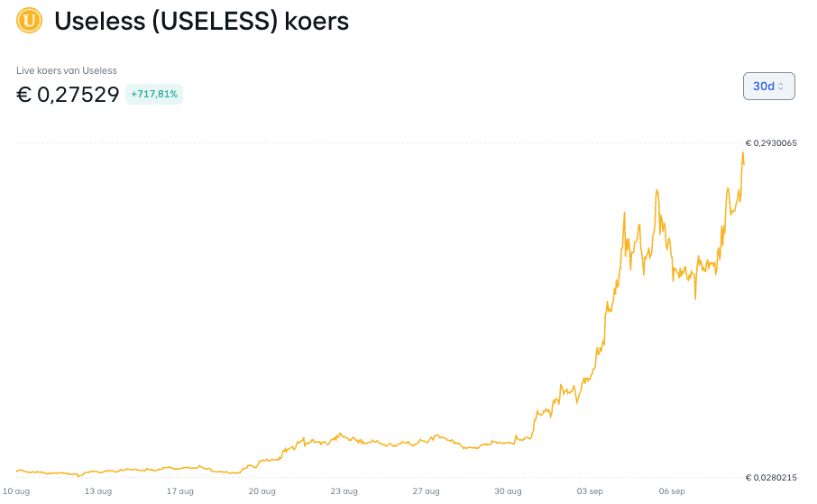
Task: Select the 03 sep date label
Action: pyautogui.click(x=590, y=491)
